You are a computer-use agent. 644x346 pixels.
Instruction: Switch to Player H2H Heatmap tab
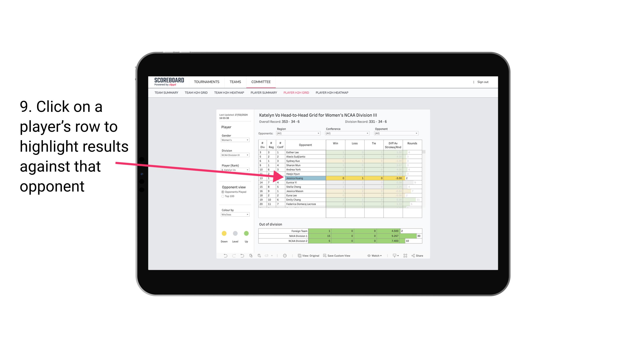point(332,93)
